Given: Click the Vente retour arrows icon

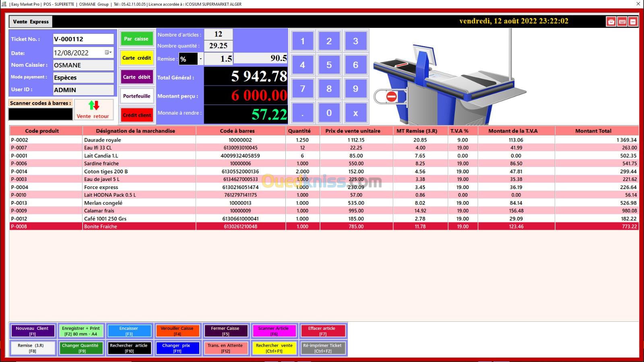Looking at the screenshot, I should click(x=94, y=106).
